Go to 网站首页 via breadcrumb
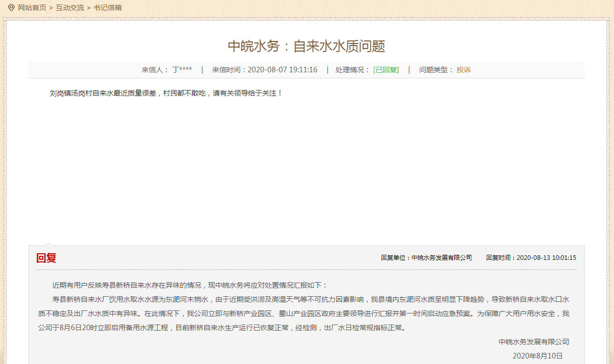This screenshot has height=364, width=614. coord(32,8)
